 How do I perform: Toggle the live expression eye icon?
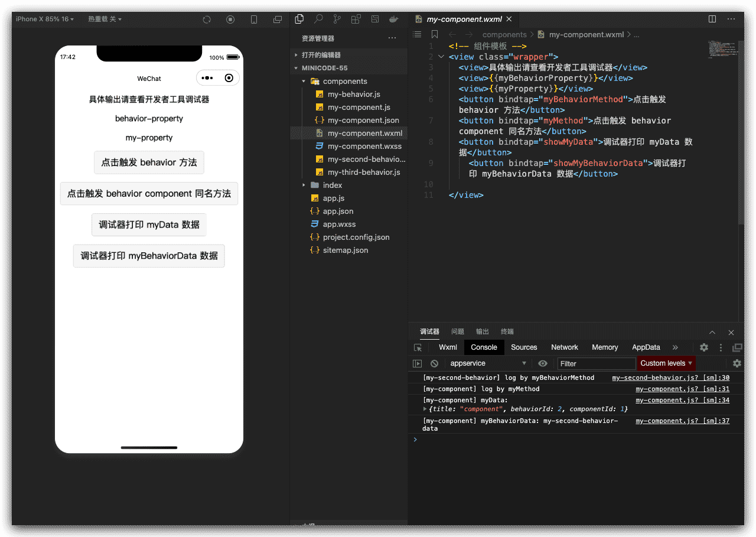(x=543, y=363)
